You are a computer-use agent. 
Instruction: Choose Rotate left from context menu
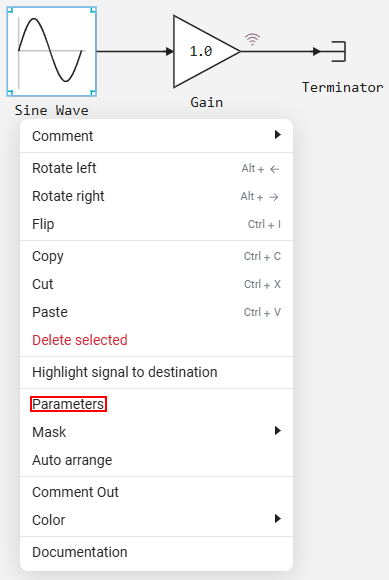point(156,168)
